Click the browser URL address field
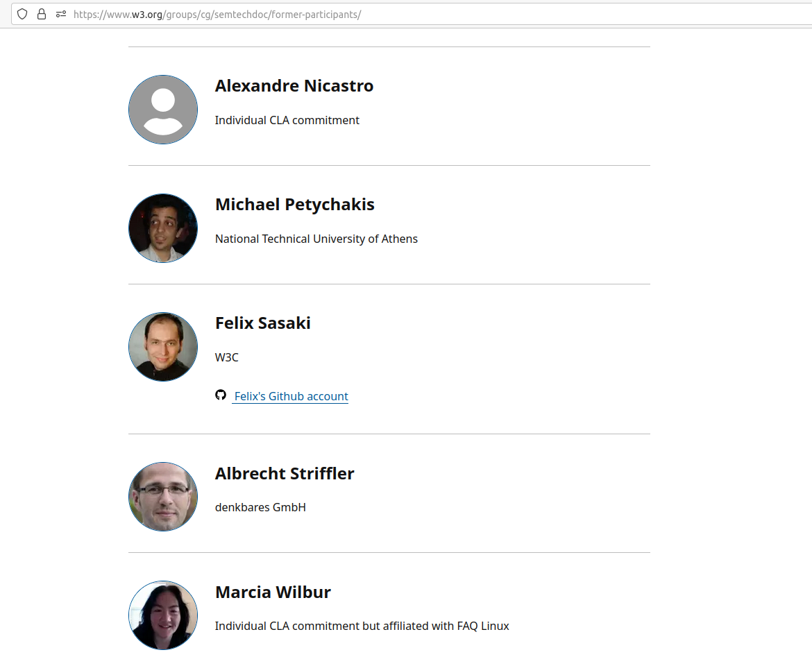The image size is (812, 666). click(x=416, y=14)
